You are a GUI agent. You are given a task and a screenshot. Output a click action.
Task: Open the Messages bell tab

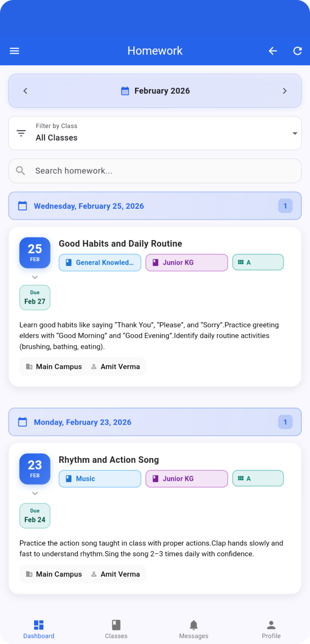point(194,629)
